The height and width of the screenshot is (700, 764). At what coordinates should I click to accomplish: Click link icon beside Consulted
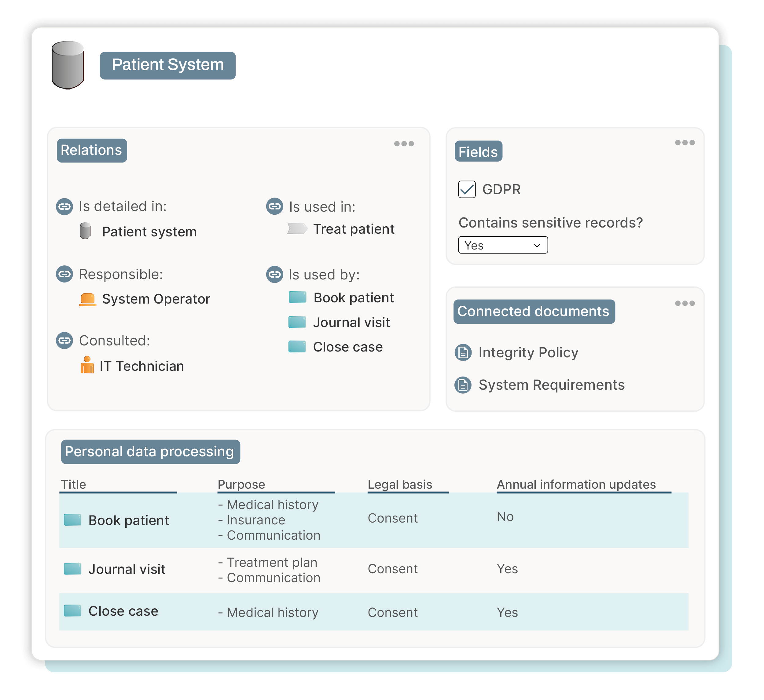point(64,341)
